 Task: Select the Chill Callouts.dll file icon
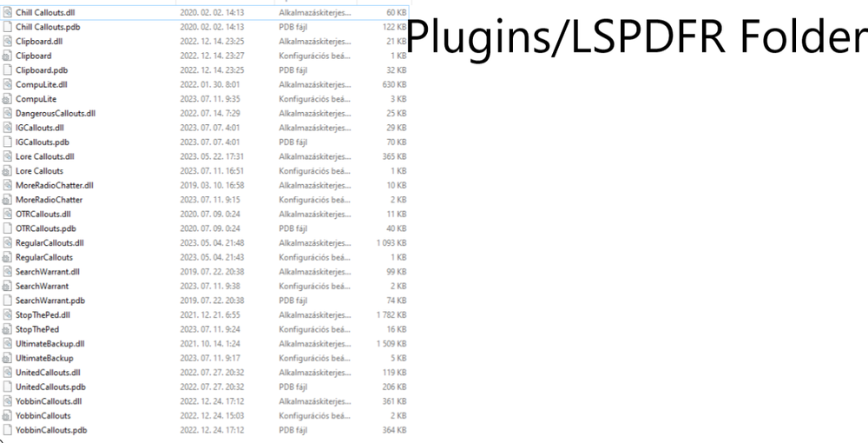coord(7,12)
